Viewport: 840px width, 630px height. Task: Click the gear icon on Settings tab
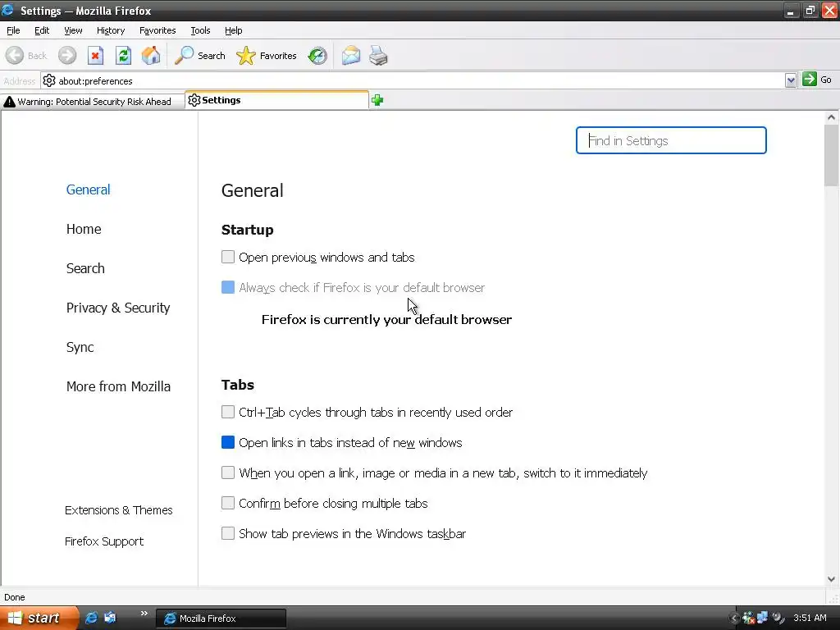click(194, 100)
